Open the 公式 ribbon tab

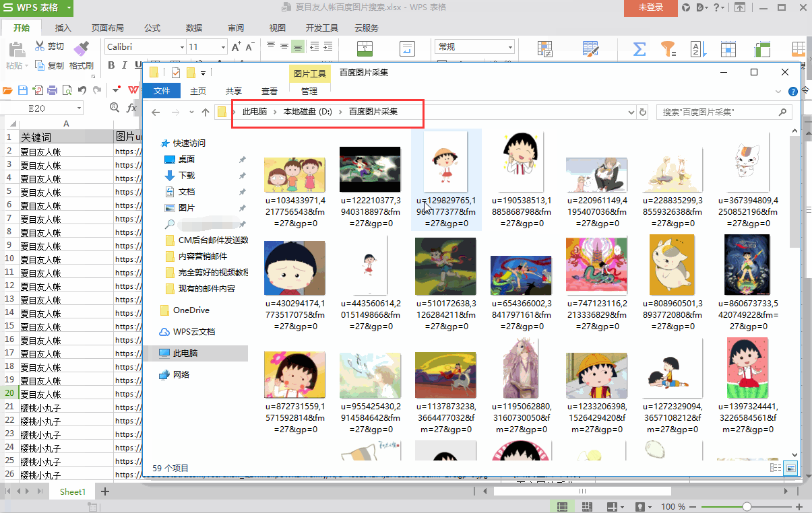pos(152,28)
